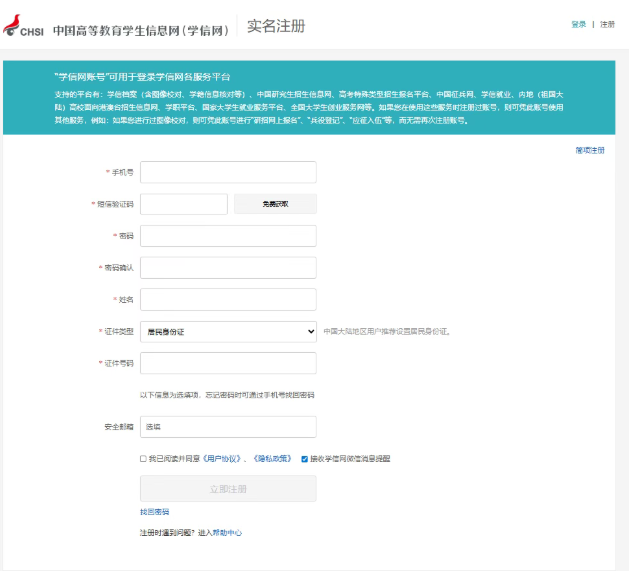Open the 登录 link at top right
The width and height of the screenshot is (642, 576).
[x=578, y=24]
